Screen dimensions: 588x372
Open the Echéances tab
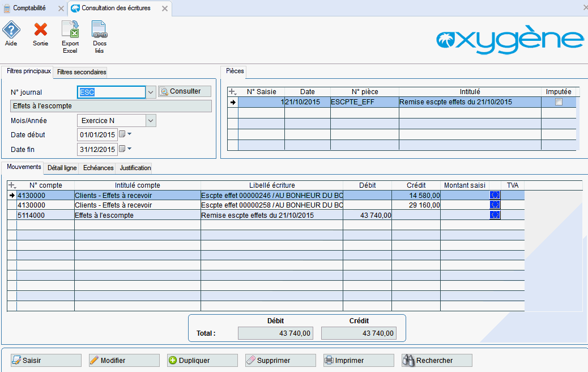point(98,168)
